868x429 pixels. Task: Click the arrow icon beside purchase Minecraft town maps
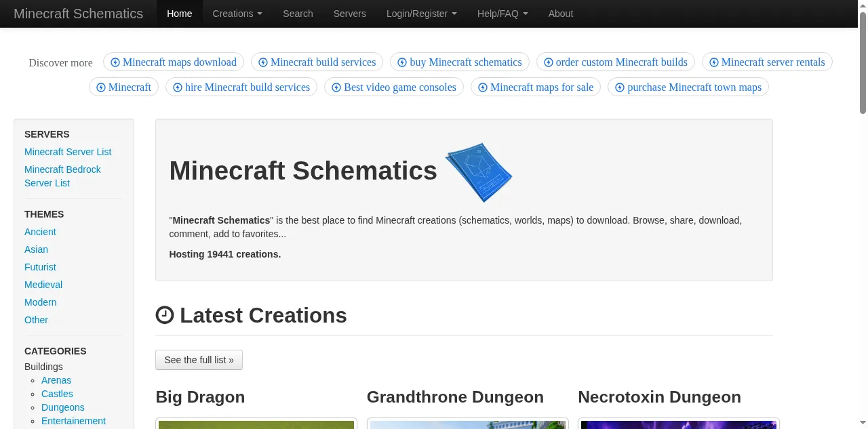point(620,87)
